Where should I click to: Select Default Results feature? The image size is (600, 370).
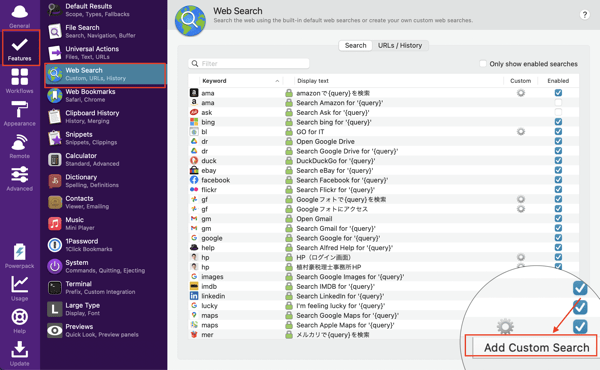click(x=105, y=10)
